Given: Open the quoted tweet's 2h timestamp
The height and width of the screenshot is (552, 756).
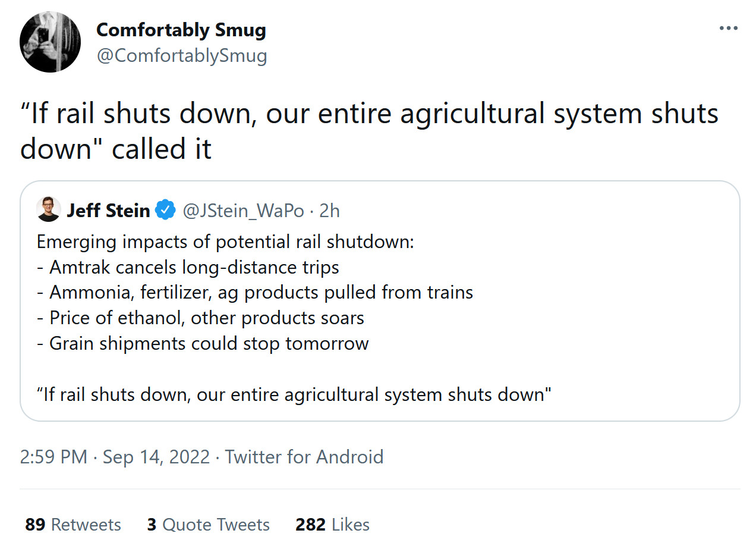Looking at the screenshot, I should (x=329, y=211).
